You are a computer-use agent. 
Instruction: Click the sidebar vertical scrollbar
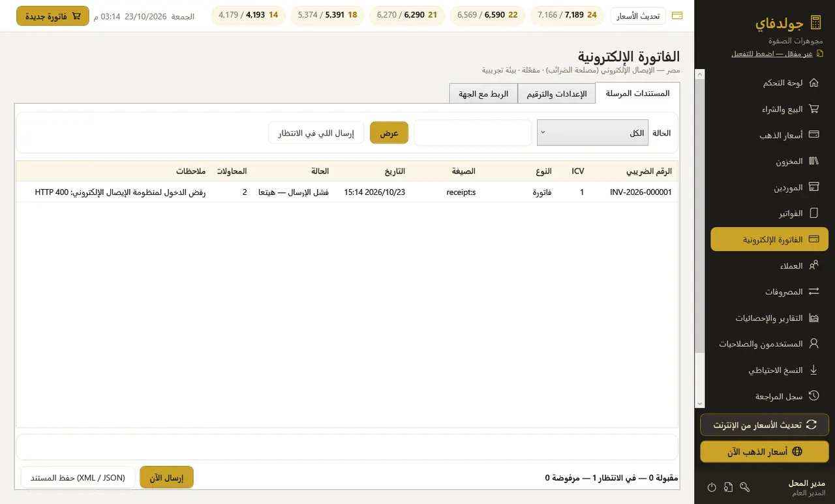click(700, 215)
